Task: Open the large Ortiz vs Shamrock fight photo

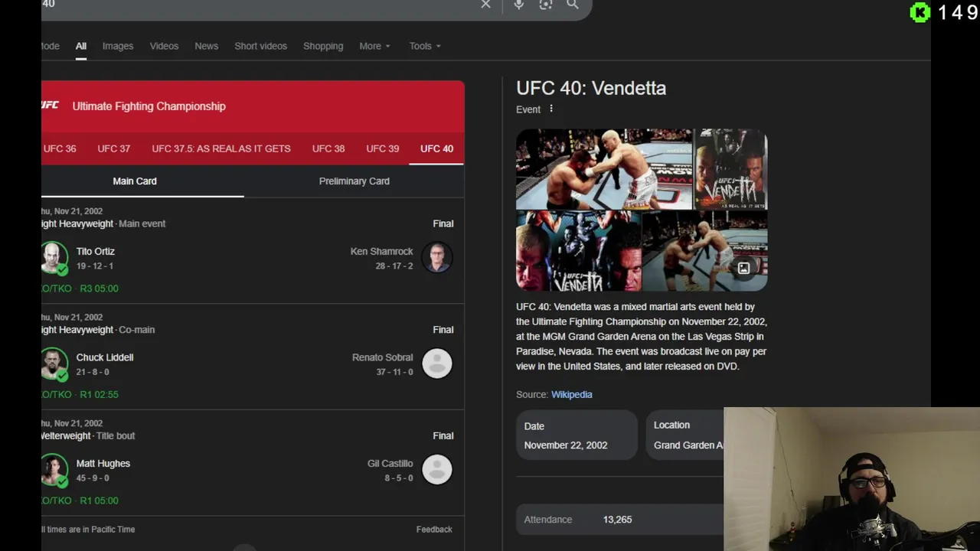Action: pos(603,169)
